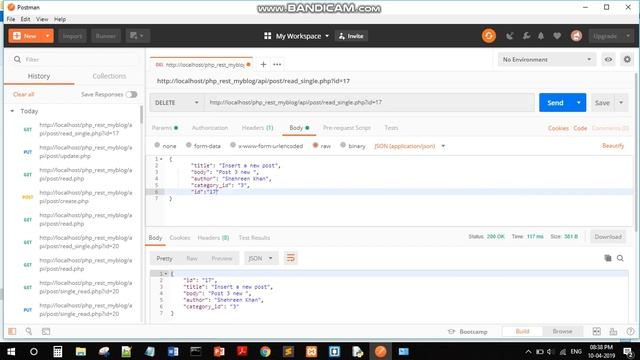Select form-data body type radio
The image size is (640, 360).
pyautogui.click(x=189, y=145)
